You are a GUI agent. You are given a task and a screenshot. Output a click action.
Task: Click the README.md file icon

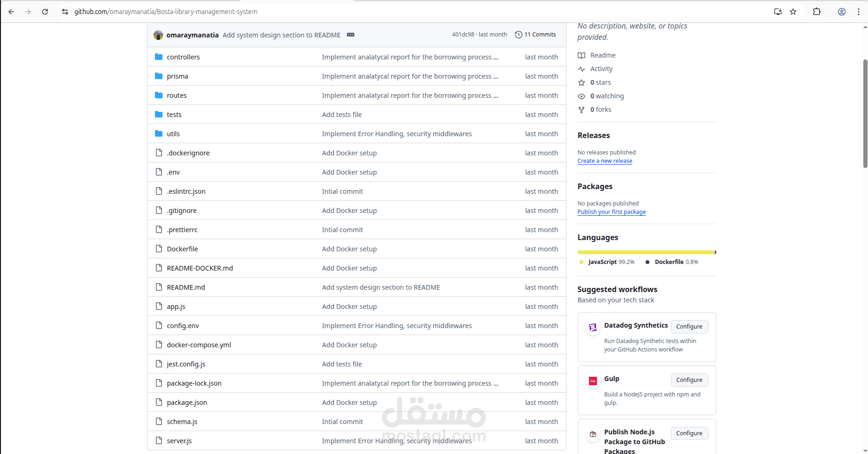159,287
